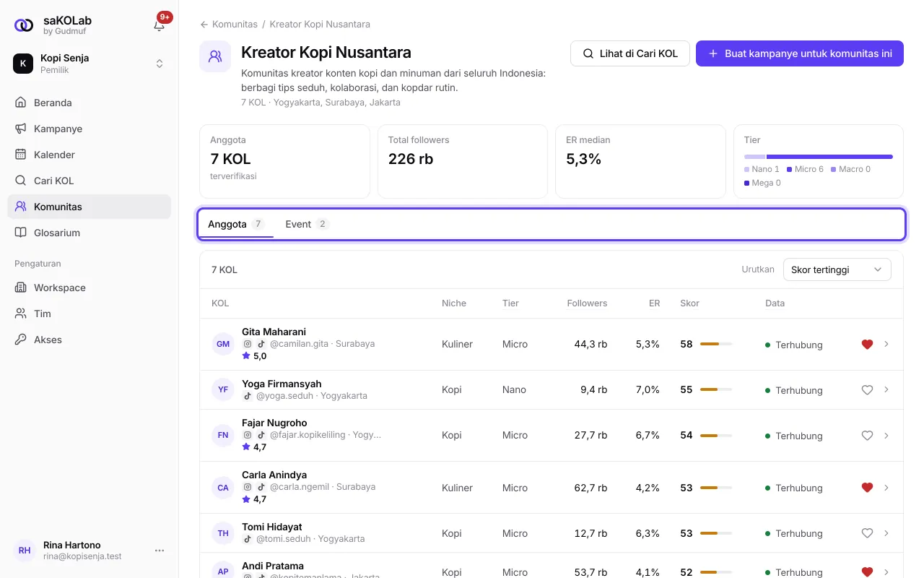
Task: Click the TH avatar for Tomi Hidayat
Action: coord(223,533)
